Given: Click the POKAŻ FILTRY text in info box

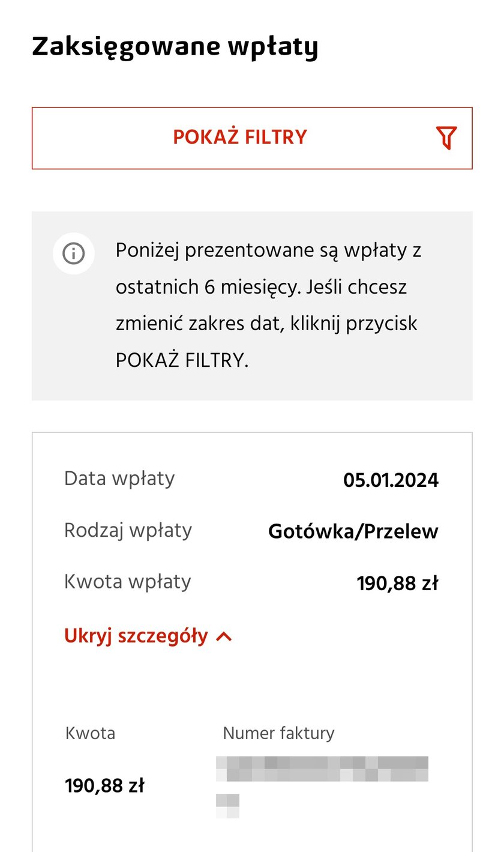Looking at the screenshot, I should 182,360.
